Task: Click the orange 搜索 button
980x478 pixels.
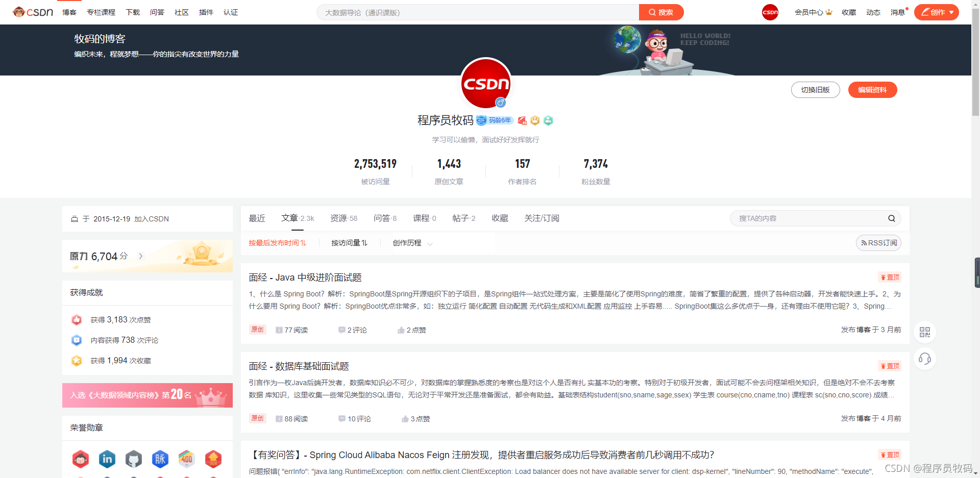Action: pyautogui.click(x=661, y=12)
